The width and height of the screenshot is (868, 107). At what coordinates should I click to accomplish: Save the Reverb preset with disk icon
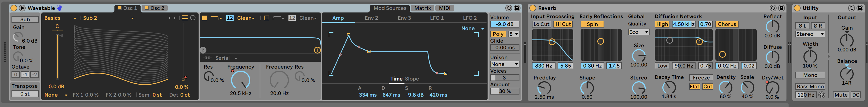tap(782, 8)
